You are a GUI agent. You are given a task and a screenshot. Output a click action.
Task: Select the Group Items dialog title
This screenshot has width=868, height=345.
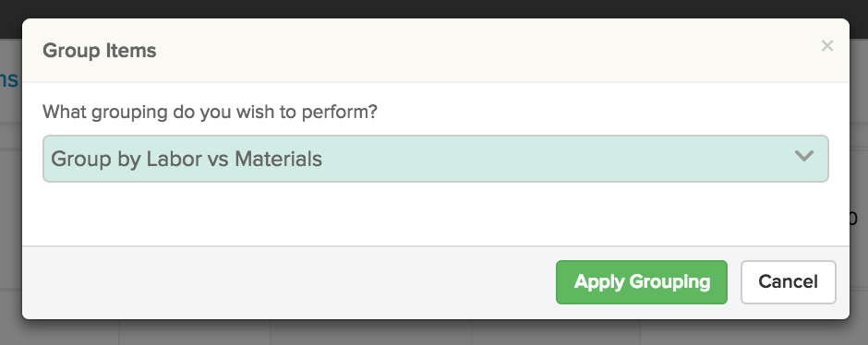[x=100, y=51]
